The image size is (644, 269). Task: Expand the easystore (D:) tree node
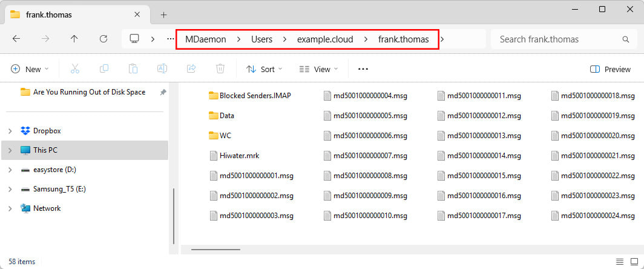click(10, 170)
